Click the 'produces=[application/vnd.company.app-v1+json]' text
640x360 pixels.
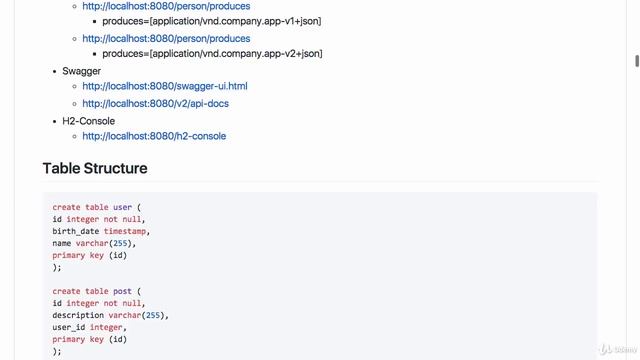click(212, 21)
